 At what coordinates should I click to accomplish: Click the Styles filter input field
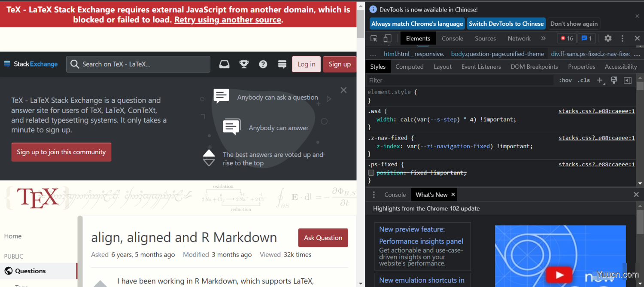pos(459,80)
